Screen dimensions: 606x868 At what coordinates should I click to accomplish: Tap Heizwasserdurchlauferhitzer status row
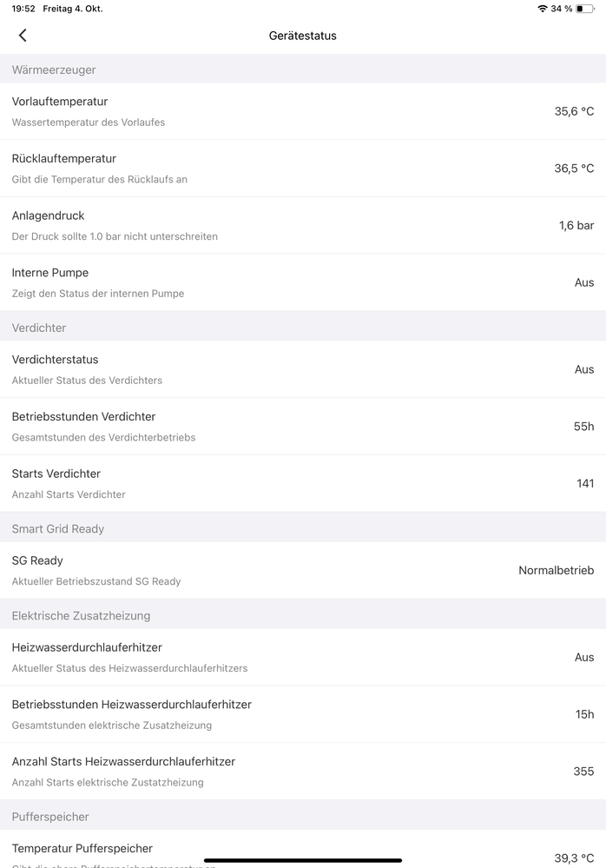pyautogui.click(x=303, y=657)
